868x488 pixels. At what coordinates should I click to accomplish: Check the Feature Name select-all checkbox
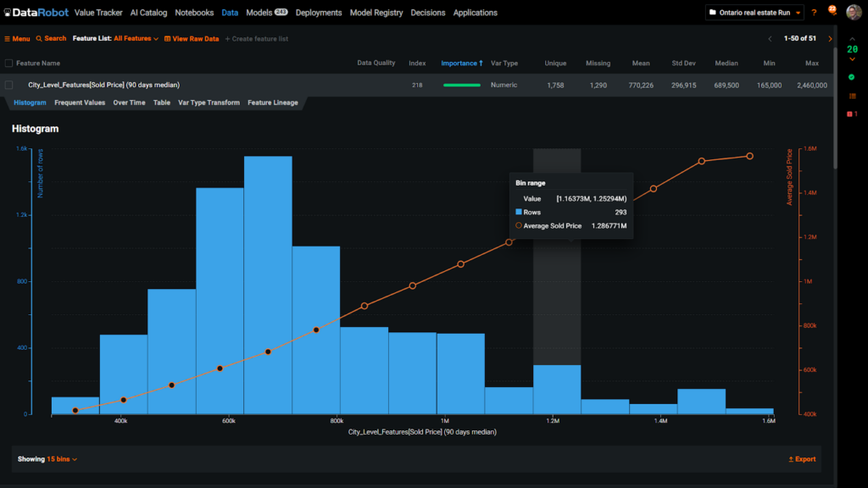coord(11,63)
